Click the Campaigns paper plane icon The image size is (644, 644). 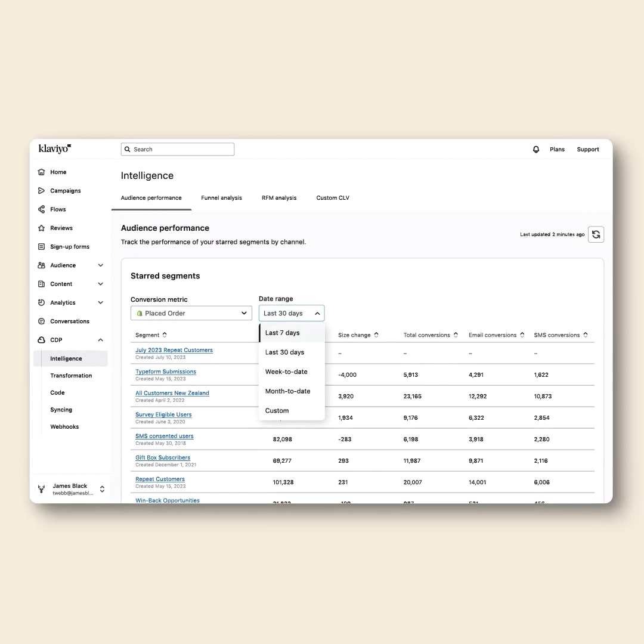coord(41,191)
